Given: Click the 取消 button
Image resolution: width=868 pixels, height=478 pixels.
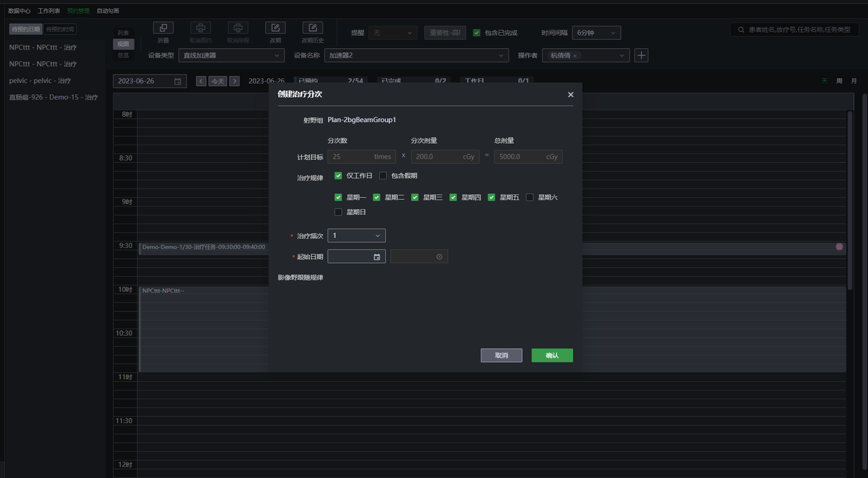Looking at the screenshot, I should (501, 355).
